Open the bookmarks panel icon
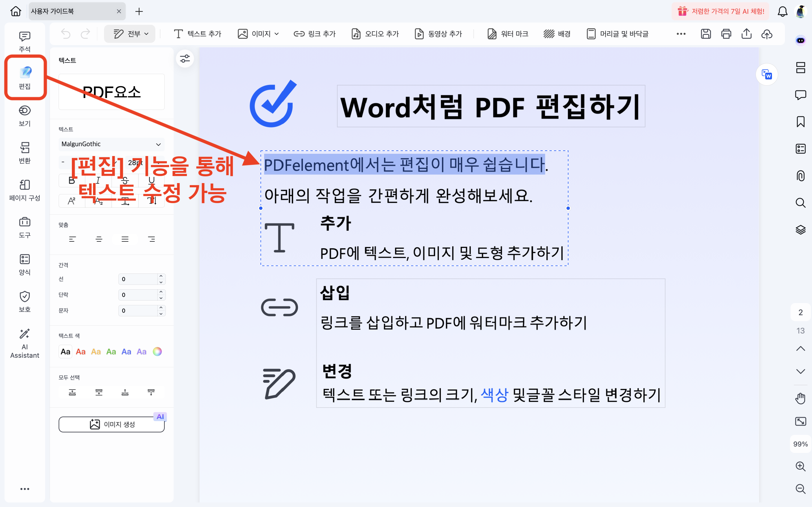 pyautogui.click(x=800, y=122)
